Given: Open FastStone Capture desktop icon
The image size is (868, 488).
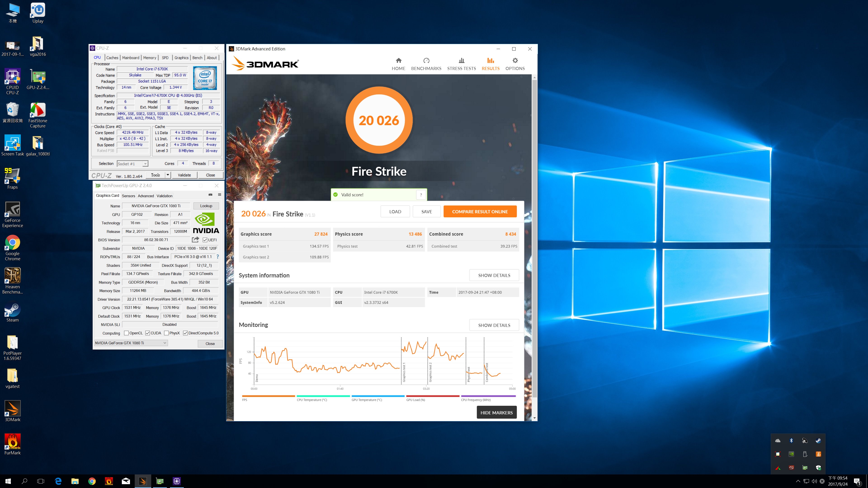Looking at the screenshot, I should click(38, 115).
